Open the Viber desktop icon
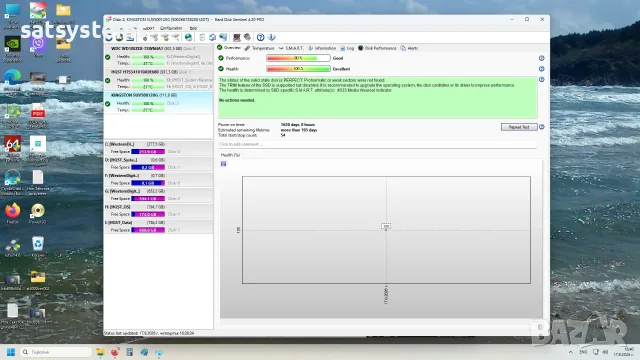Screen dimensions: 640x360 (x=38, y=46)
